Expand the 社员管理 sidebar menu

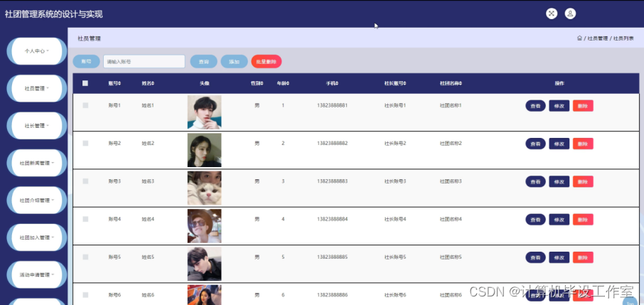tap(36, 88)
